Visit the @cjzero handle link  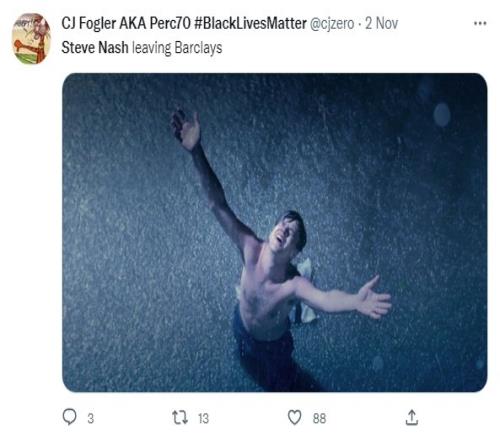[x=332, y=24]
